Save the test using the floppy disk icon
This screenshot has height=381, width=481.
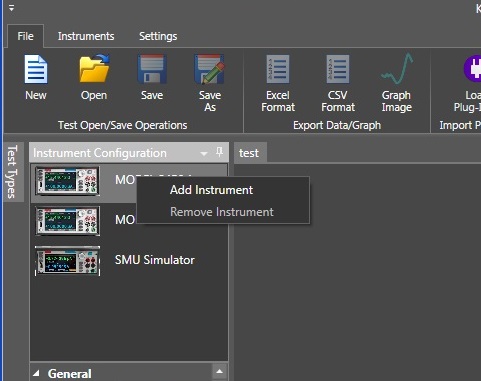(x=152, y=69)
